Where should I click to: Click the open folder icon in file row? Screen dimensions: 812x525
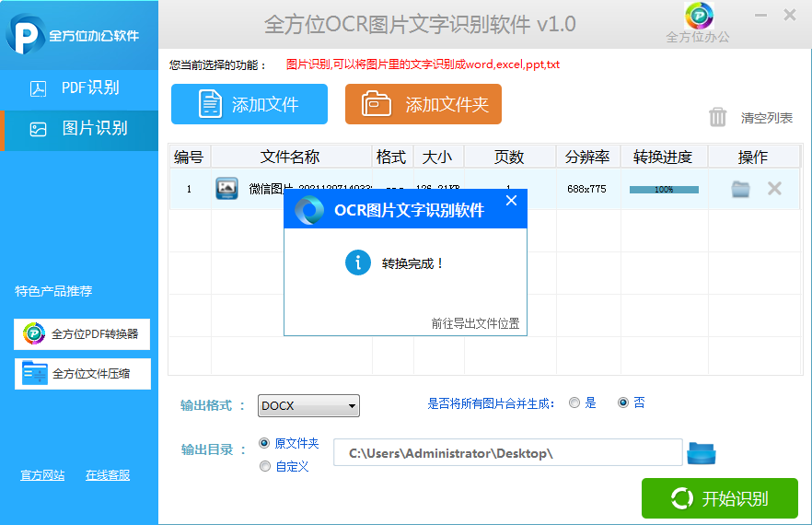click(x=740, y=189)
